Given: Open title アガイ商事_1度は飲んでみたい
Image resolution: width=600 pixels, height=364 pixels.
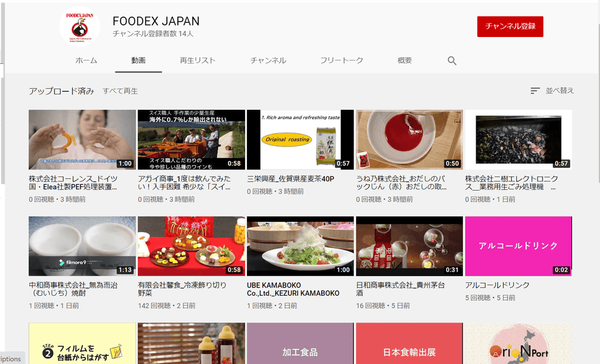Looking at the screenshot, I should pyautogui.click(x=184, y=183).
